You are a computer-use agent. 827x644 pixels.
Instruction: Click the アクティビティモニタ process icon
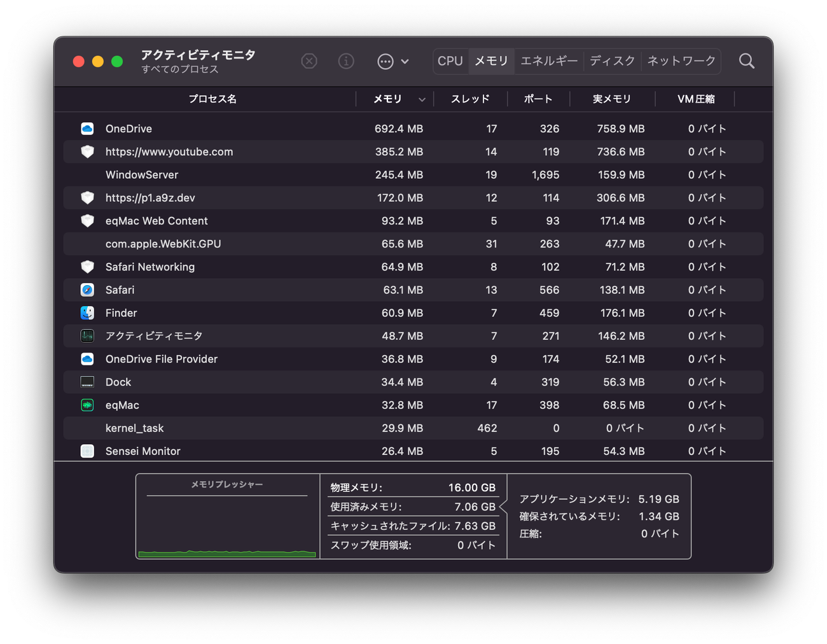point(87,336)
